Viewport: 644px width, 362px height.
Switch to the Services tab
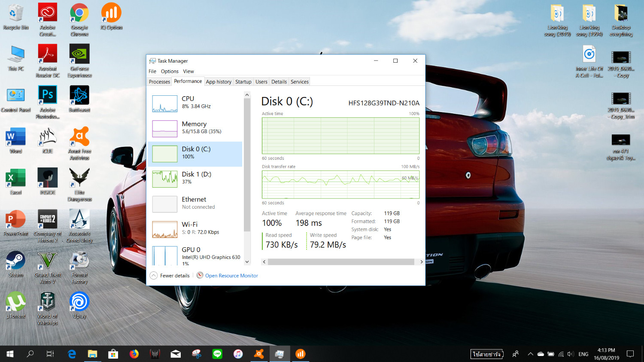(x=300, y=82)
